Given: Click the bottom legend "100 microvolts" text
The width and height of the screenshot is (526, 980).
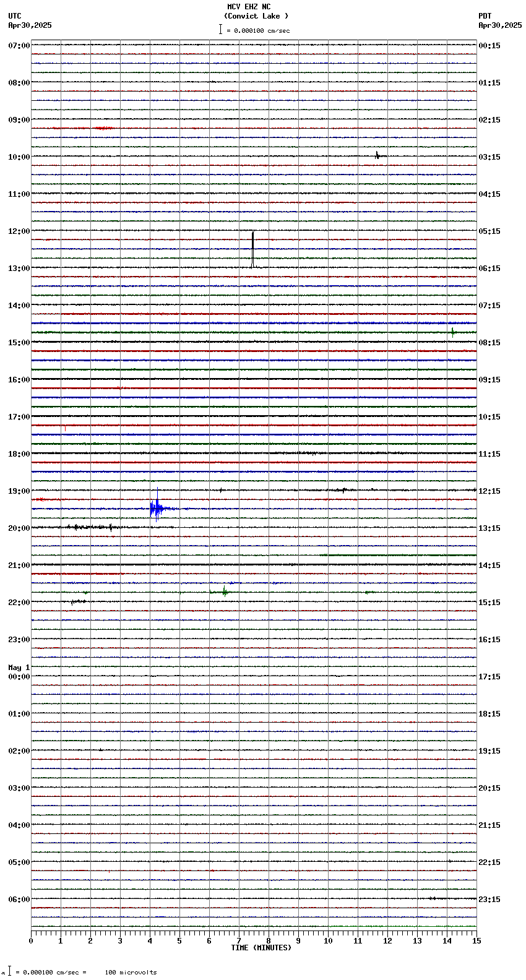Looking at the screenshot, I should [131, 973].
